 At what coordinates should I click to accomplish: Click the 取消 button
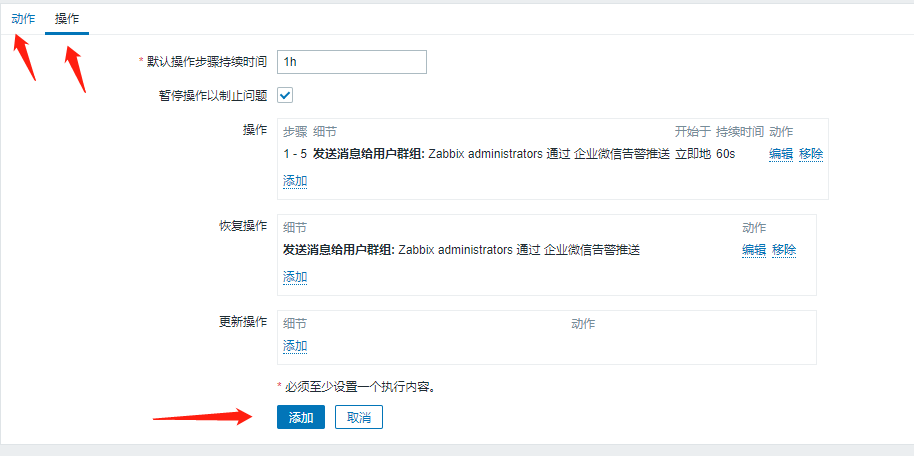[359, 418]
